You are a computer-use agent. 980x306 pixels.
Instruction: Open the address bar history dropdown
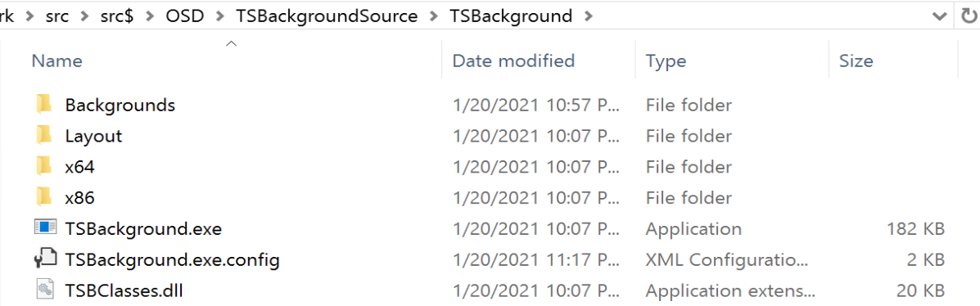click(x=939, y=17)
